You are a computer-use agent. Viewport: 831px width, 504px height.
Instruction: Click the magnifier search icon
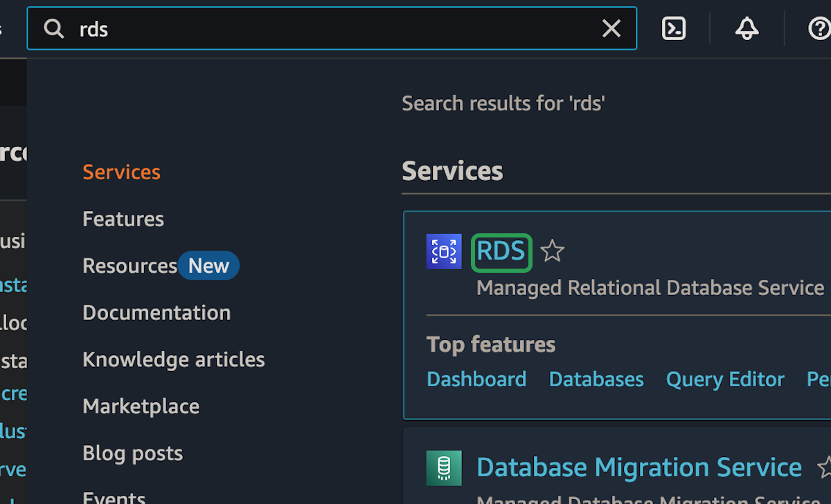[53, 28]
